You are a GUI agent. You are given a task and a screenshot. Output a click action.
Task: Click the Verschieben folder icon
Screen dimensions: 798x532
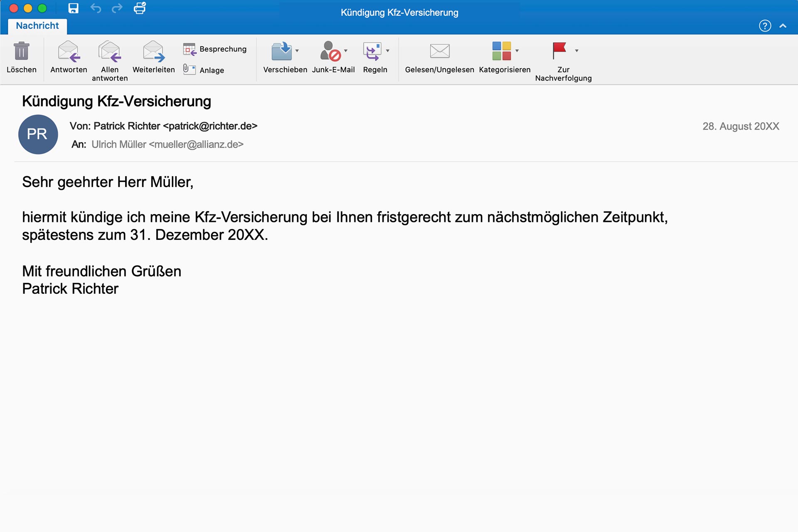[281, 51]
